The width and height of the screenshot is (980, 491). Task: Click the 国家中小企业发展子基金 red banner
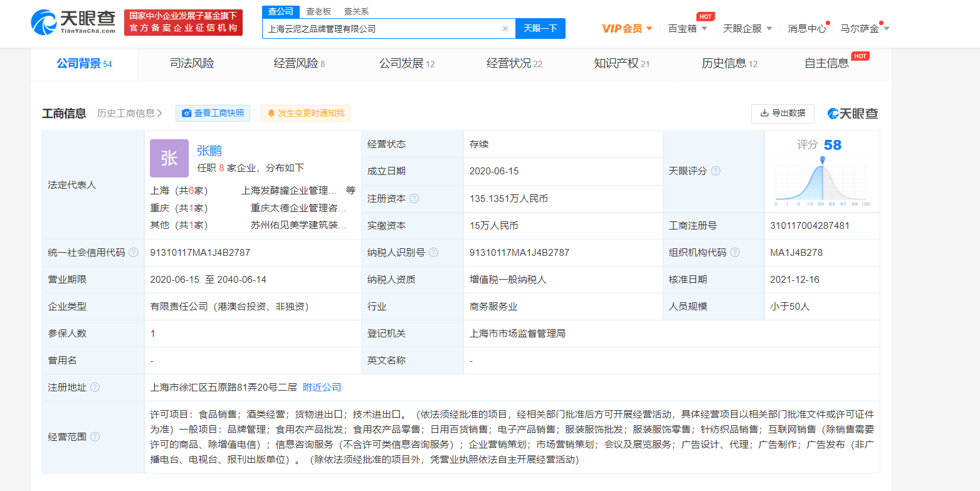(x=183, y=23)
